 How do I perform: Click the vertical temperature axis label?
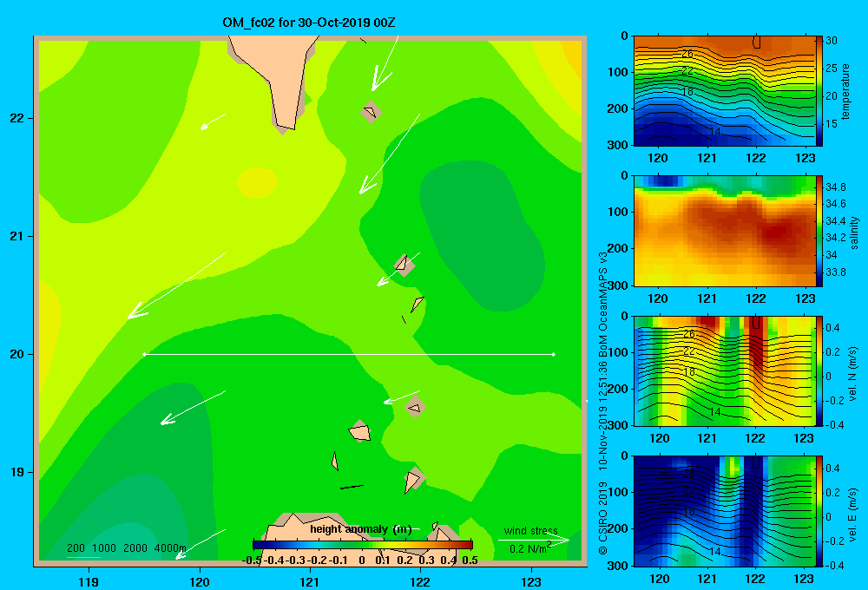(x=845, y=91)
